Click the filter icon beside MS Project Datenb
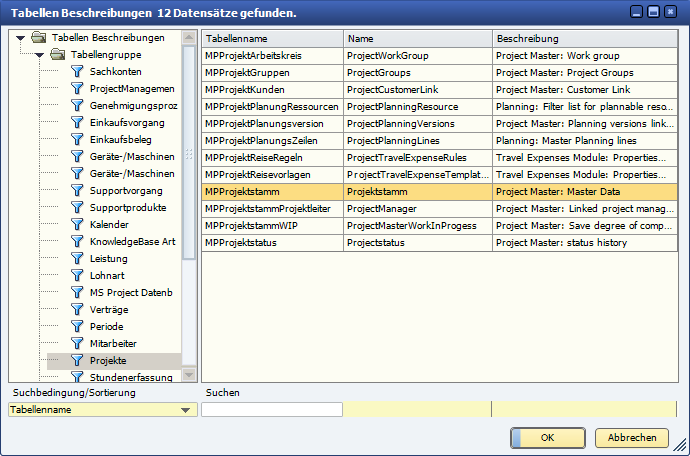 pos(77,292)
